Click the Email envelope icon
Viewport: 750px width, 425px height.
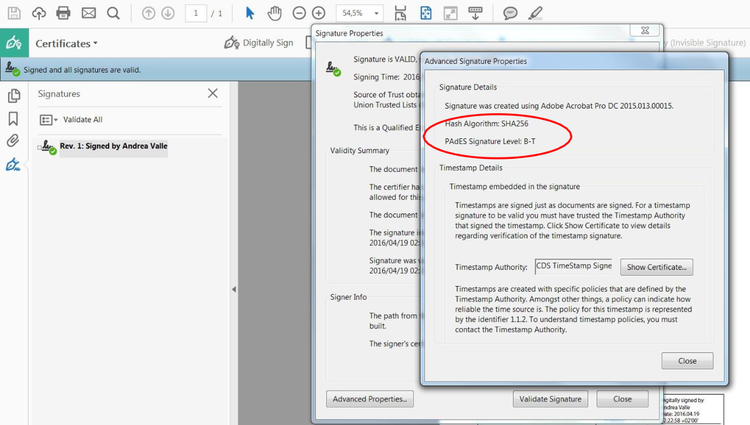click(x=88, y=13)
